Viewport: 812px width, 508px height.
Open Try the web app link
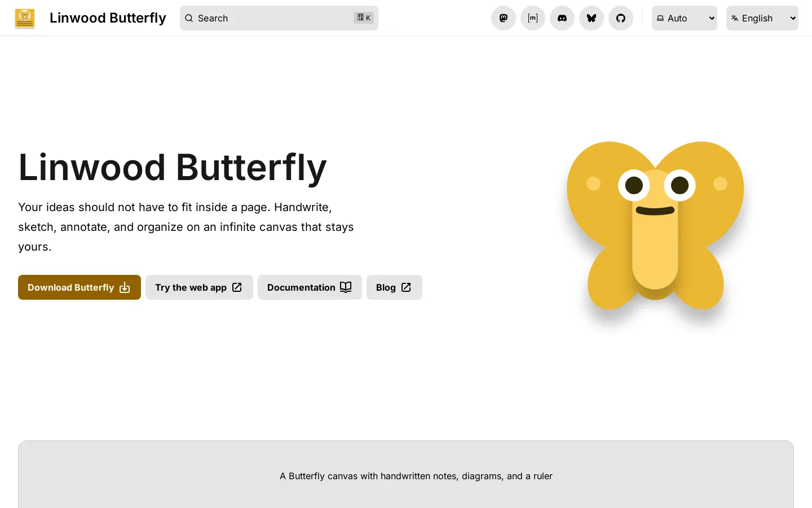click(x=199, y=287)
